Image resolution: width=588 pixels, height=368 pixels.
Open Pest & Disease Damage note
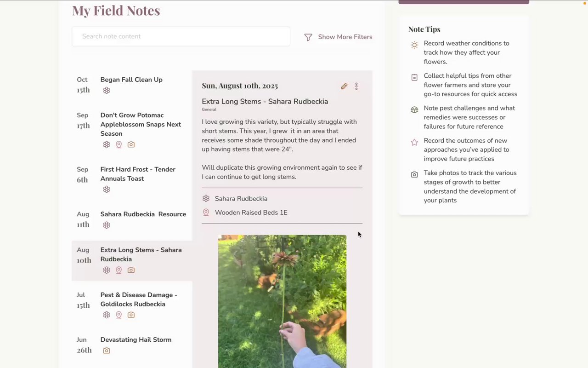(x=139, y=299)
